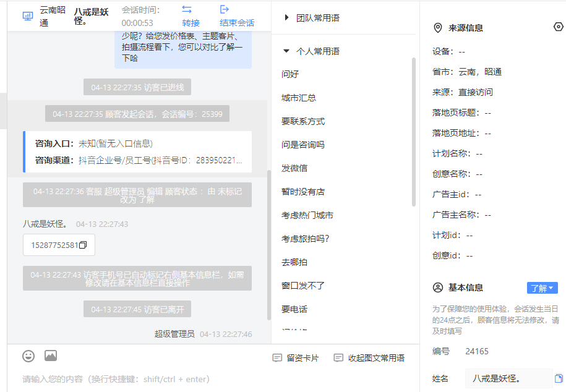Select the 窗口发不了 quick phrase
Image resolution: width=566 pixels, height=392 pixels.
pyautogui.click(x=303, y=286)
